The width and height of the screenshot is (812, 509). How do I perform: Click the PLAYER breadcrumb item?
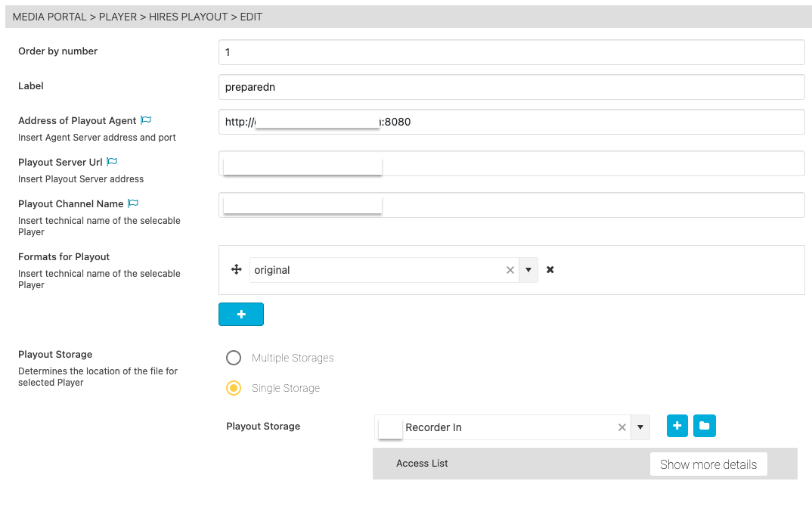(118, 16)
